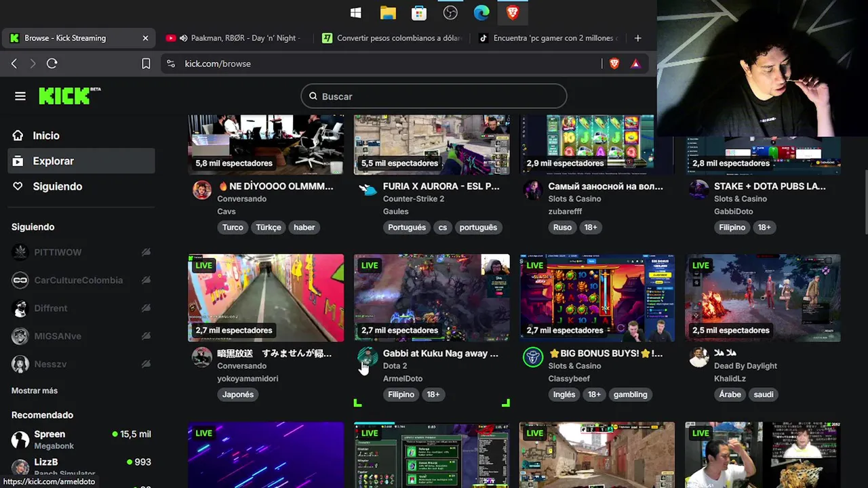The width and height of the screenshot is (868, 488).
Task: Open Dead By Daylight category link
Action: 745,366
